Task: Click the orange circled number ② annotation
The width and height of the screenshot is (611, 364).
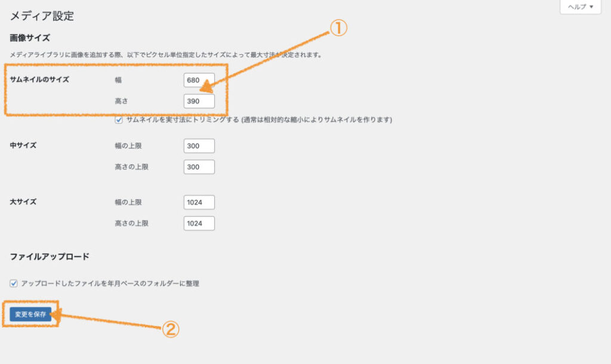Action: tap(171, 329)
